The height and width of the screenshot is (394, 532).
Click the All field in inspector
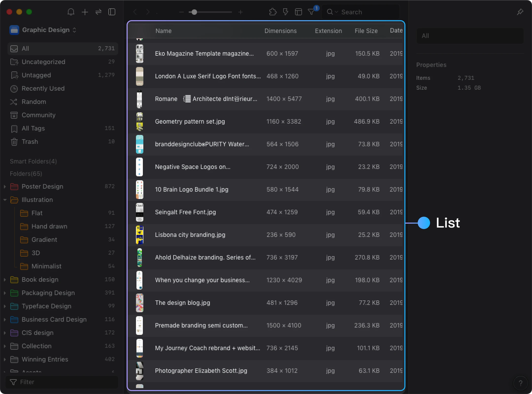coord(470,36)
